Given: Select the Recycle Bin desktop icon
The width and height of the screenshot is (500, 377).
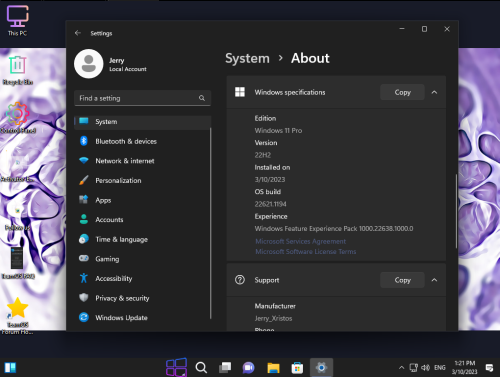Looking at the screenshot, I should [17, 70].
